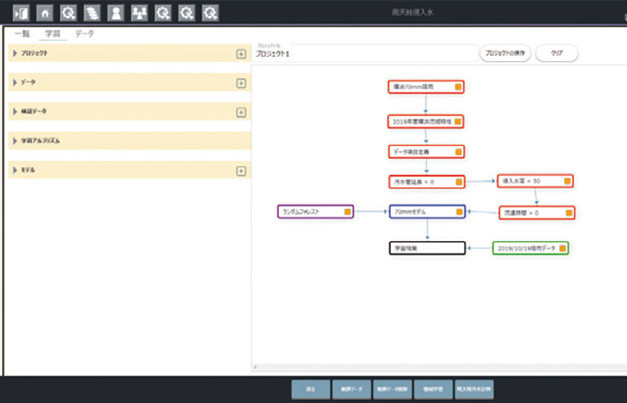Image resolution: width=627 pixels, height=403 pixels.
Task: Click orange square on ランダムフォレスト node
Action: [347, 213]
